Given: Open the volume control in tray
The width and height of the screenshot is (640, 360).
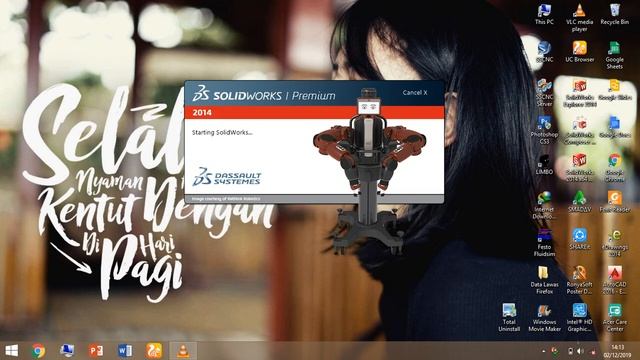Looking at the screenshot, I should pos(580,351).
